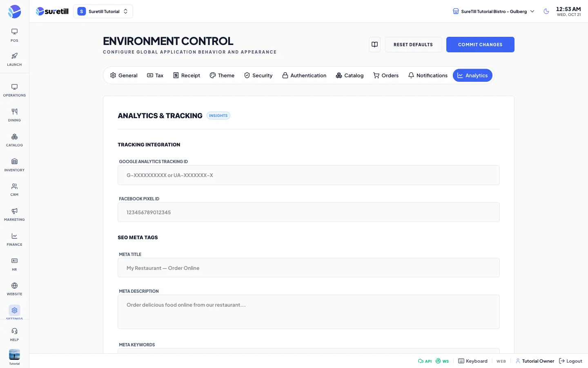This screenshot has width=588, height=368.
Task: Click Reset Defaults button
Action: 413,45
